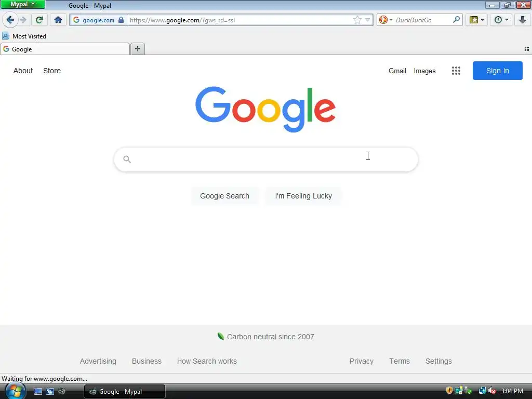Click the muted volume tray icon
Screen dimensions: 532x399
[x=492, y=391]
